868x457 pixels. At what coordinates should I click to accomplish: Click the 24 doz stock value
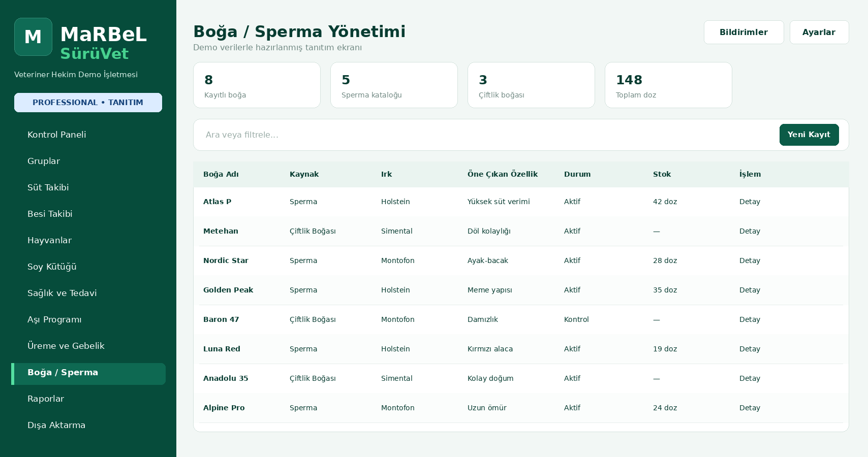[665, 408]
